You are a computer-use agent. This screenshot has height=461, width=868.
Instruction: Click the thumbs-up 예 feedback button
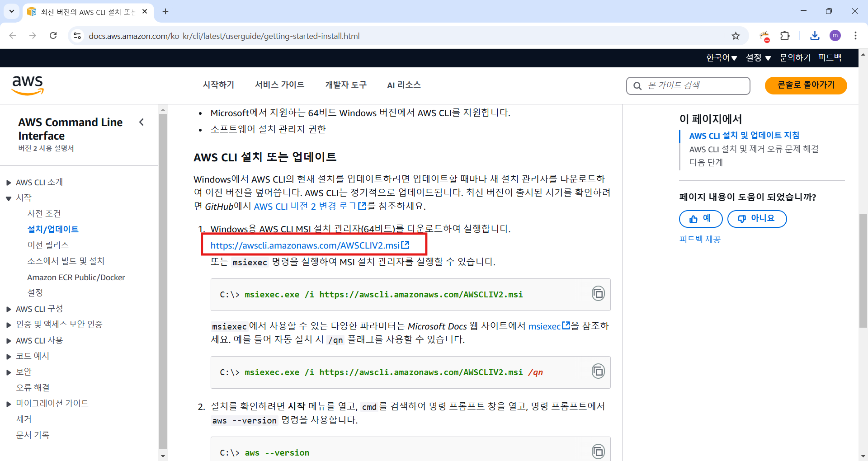pos(701,219)
